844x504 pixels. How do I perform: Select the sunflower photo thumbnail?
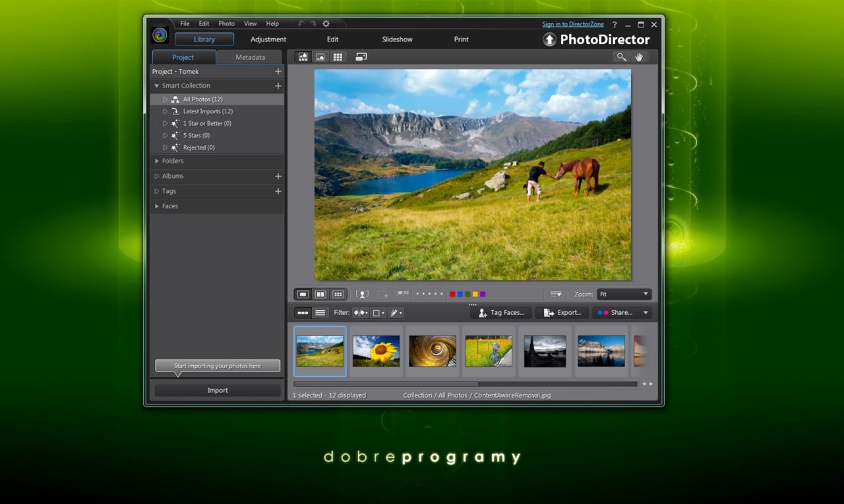coord(376,351)
